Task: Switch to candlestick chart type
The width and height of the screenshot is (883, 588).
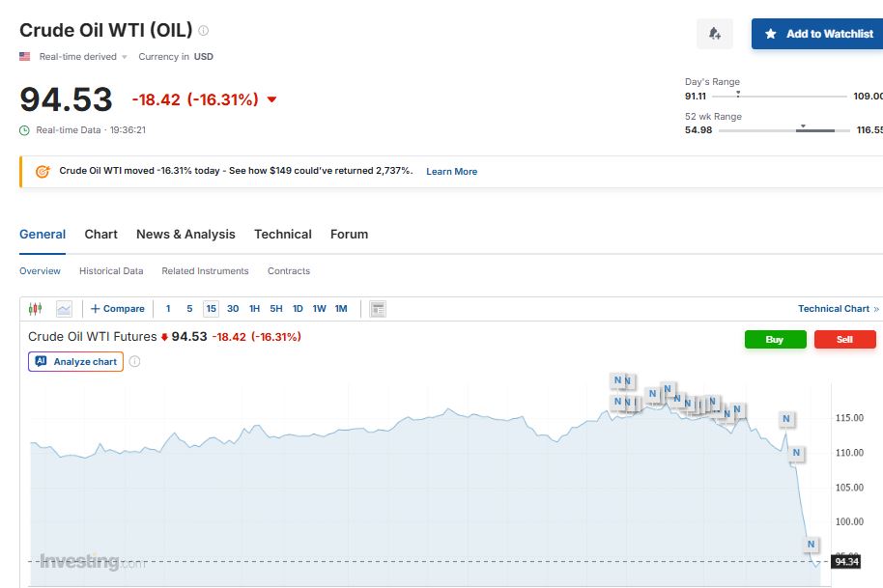Action: (36, 309)
